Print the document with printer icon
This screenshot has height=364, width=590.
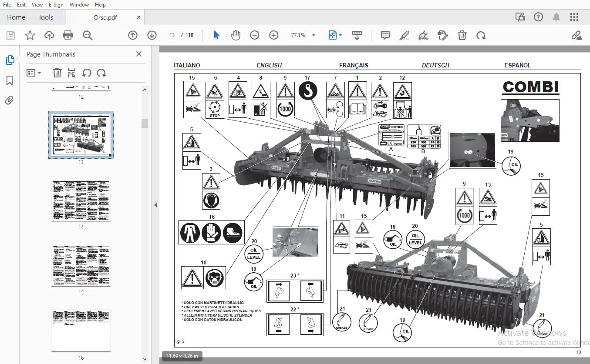pyautogui.click(x=68, y=35)
